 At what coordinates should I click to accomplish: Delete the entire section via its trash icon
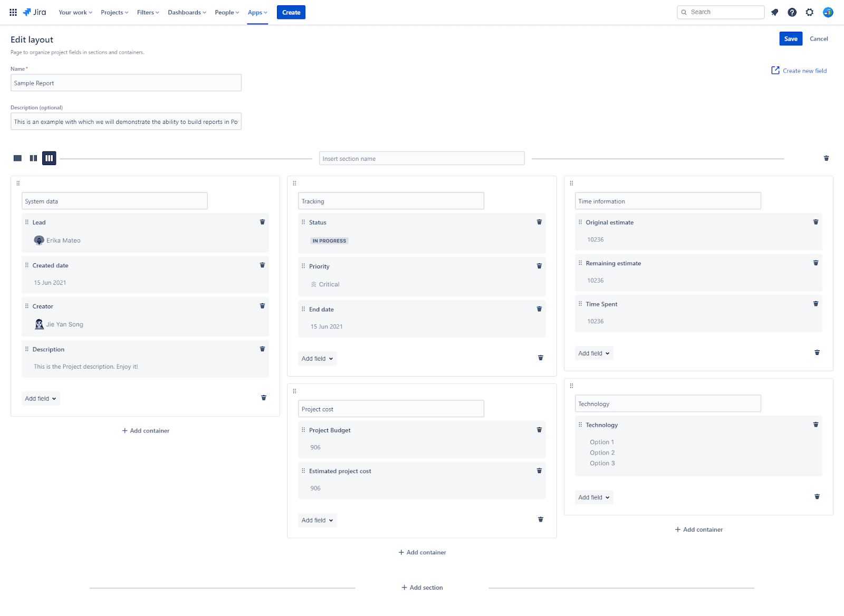(x=826, y=158)
